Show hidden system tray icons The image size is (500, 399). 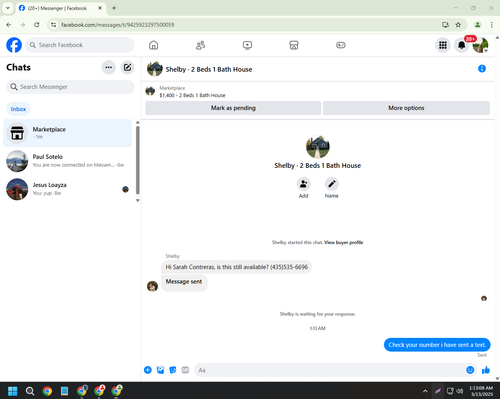click(425, 391)
